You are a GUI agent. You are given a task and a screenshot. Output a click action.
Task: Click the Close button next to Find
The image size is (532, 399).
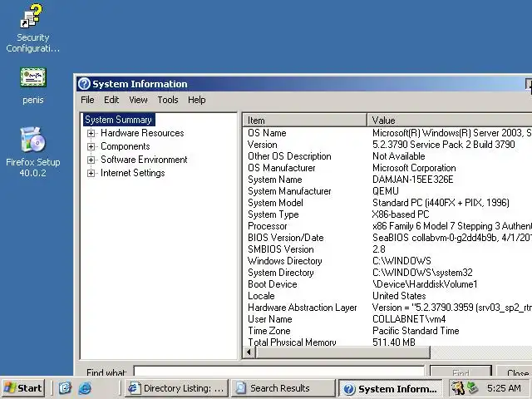point(515,371)
